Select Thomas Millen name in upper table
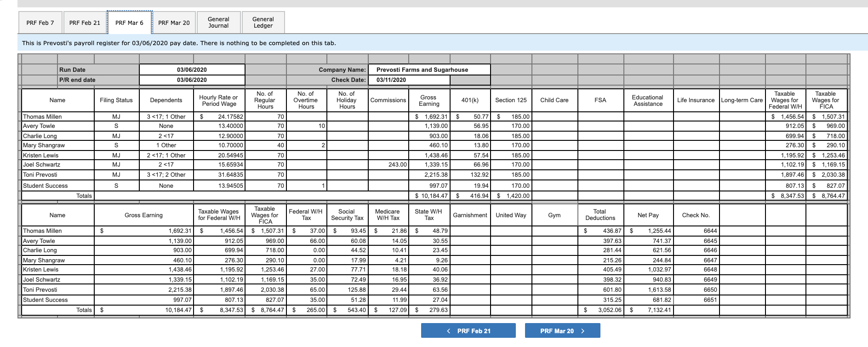868x347 pixels. coord(57,116)
